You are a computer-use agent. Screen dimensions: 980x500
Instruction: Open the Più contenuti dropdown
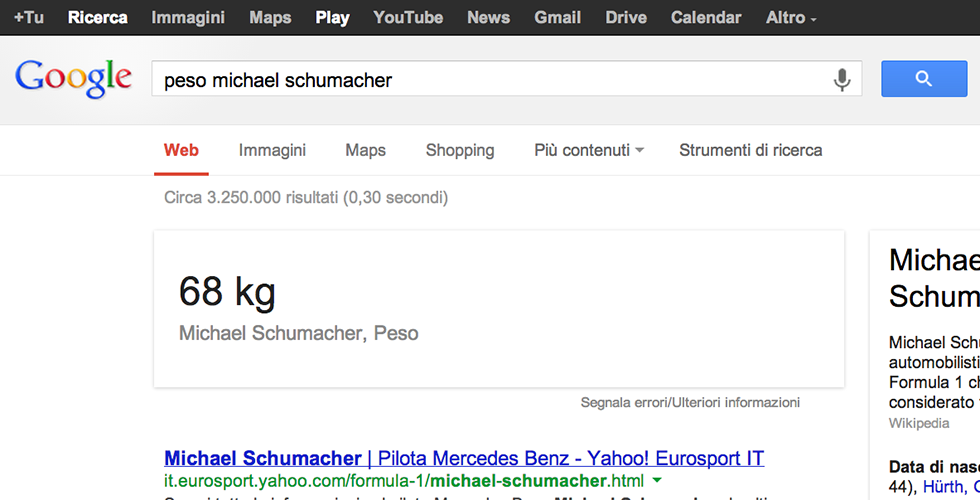pos(589,150)
